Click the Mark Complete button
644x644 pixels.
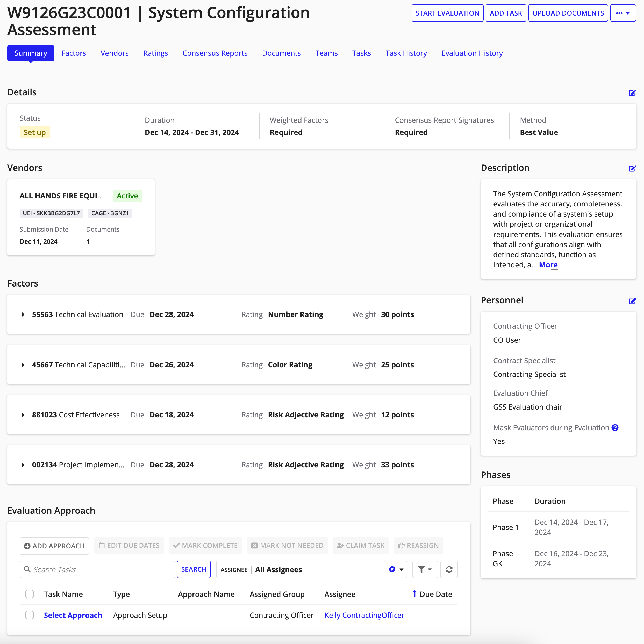tap(205, 545)
